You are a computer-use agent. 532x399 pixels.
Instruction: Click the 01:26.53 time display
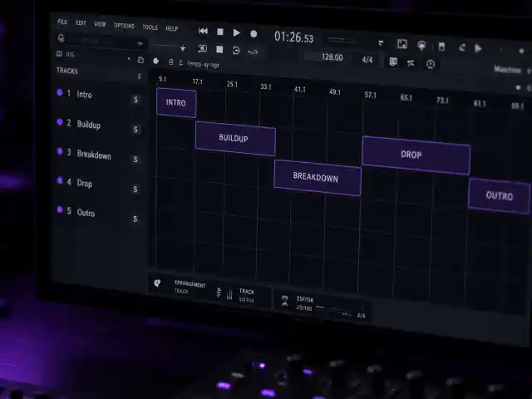[293, 37]
